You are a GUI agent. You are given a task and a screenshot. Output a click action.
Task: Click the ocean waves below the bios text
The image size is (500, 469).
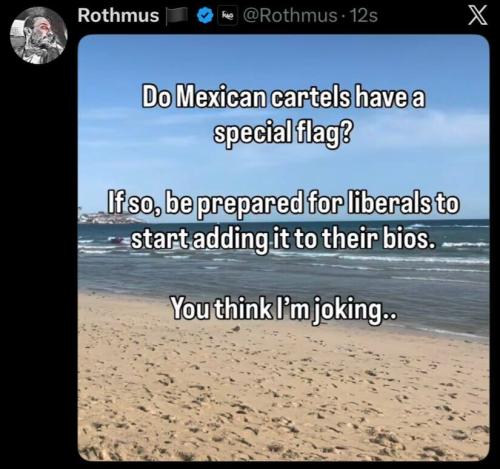tap(283, 270)
